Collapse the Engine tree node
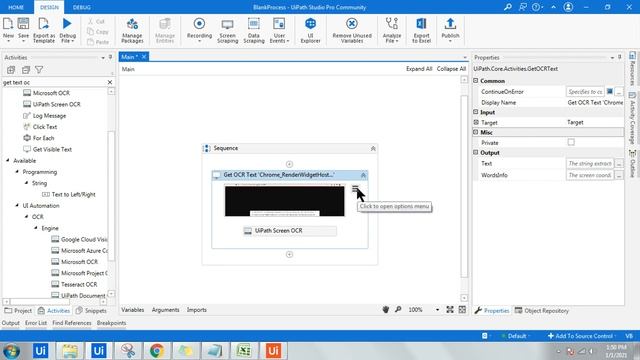640x360 pixels. tap(36, 228)
